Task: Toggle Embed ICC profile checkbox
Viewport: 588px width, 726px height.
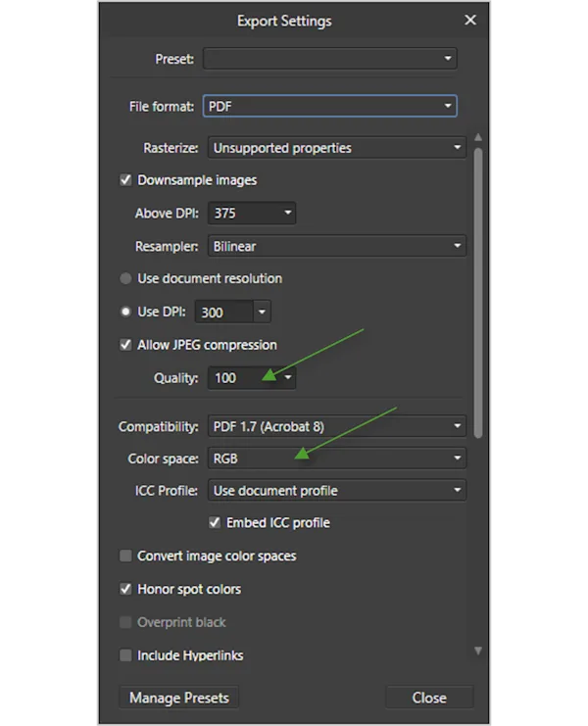Action: point(215,523)
